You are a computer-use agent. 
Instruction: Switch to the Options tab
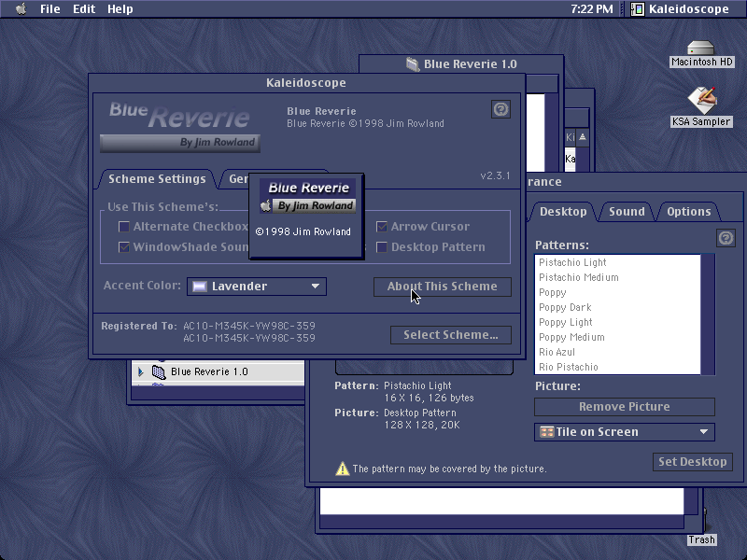pyautogui.click(x=688, y=212)
